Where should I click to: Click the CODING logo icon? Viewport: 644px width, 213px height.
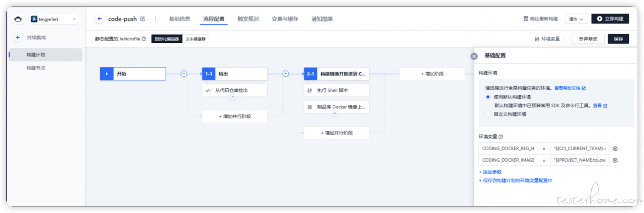click(x=18, y=19)
